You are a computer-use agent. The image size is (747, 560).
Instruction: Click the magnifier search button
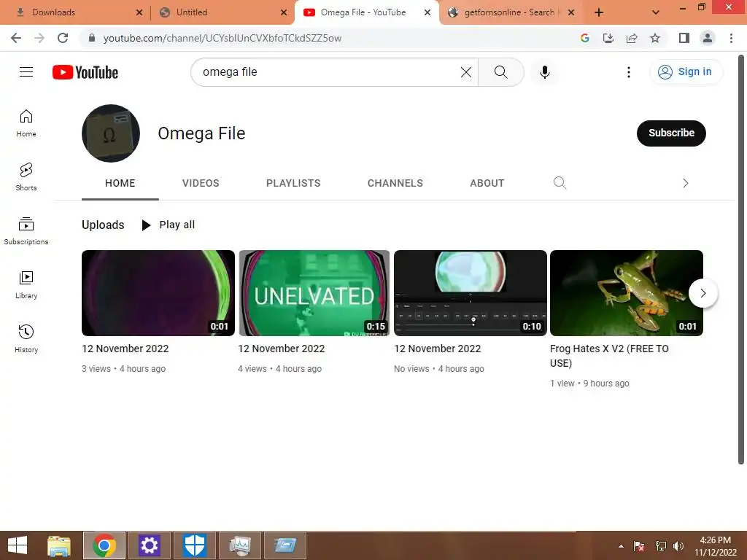pyautogui.click(x=500, y=72)
